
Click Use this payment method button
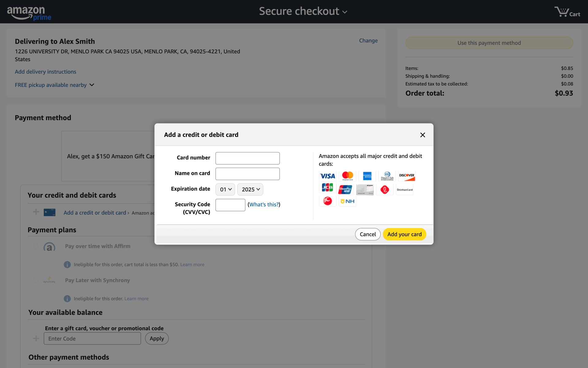click(489, 43)
